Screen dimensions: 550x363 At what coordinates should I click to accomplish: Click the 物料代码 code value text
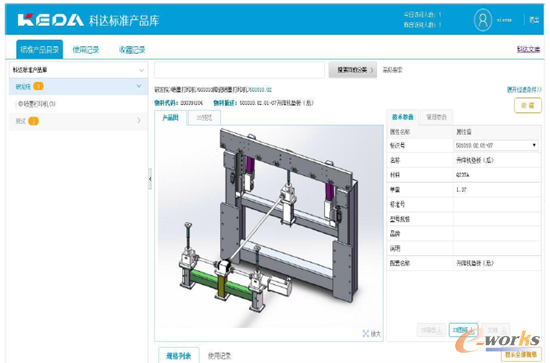tap(192, 103)
